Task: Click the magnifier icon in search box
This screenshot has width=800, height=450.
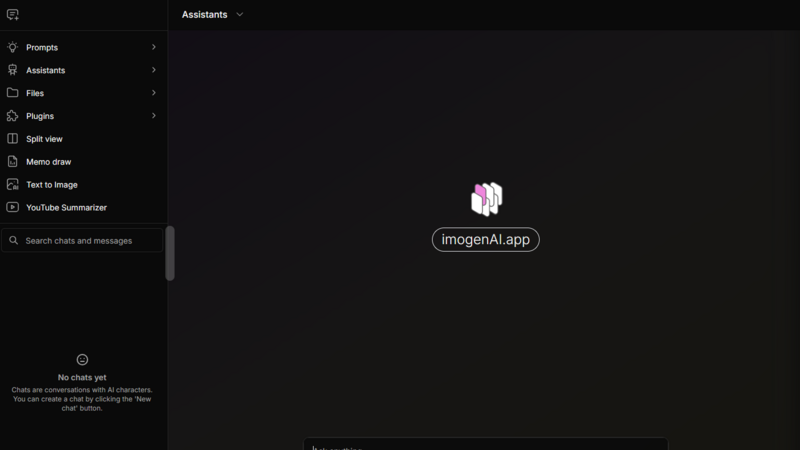Action: pos(14,241)
